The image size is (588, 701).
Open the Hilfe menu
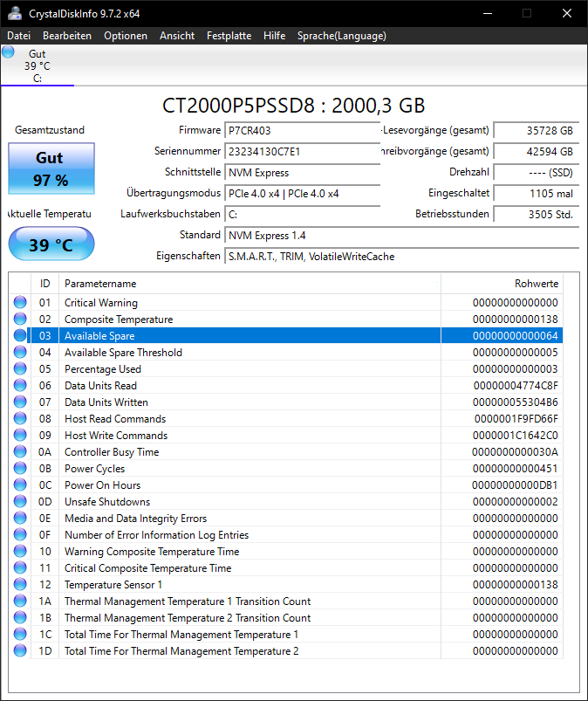pyautogui.click(x=274, y=36)
